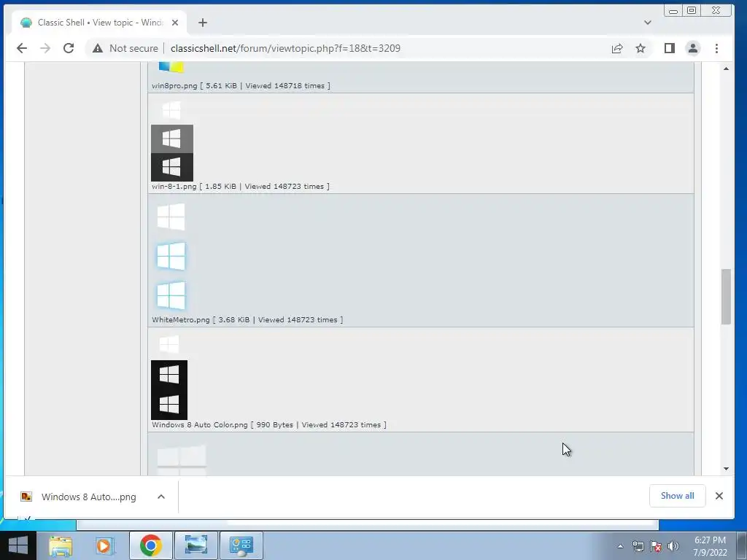
Task: Click the WhiteMetro.png file caption
Action: click(247, 319)
